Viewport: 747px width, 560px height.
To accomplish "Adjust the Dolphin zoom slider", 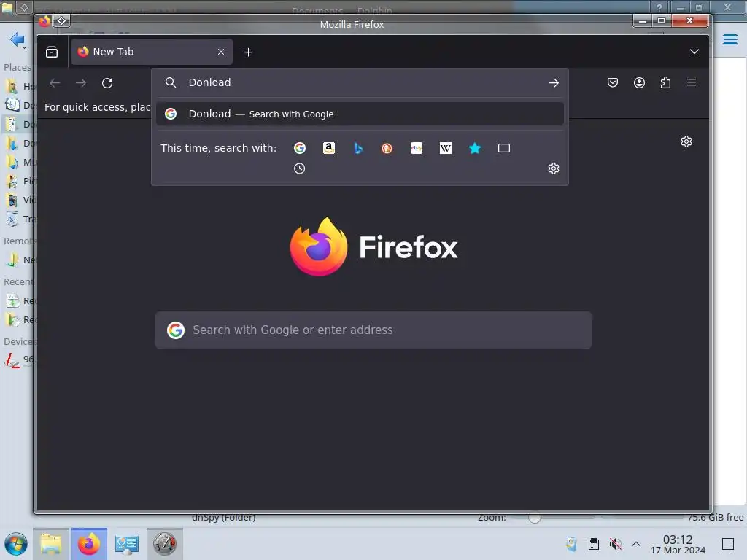I will [x=535, y=517].
